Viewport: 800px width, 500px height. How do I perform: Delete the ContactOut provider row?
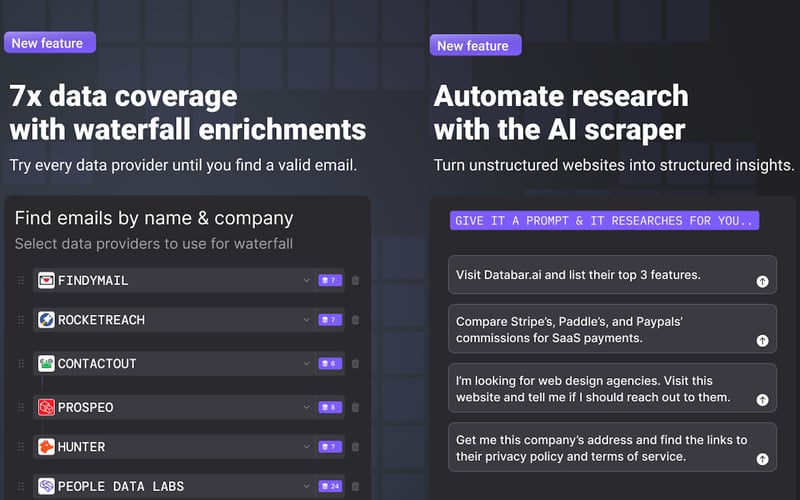coord(356,364)
